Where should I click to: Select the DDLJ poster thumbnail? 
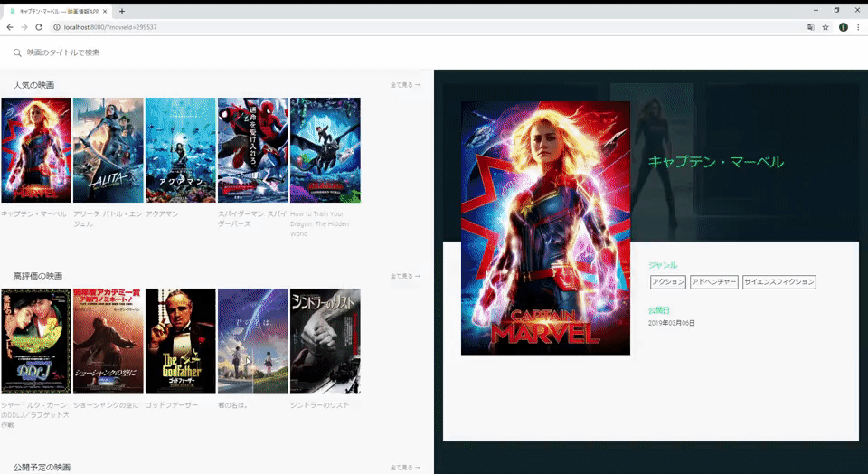pos(36,341)
